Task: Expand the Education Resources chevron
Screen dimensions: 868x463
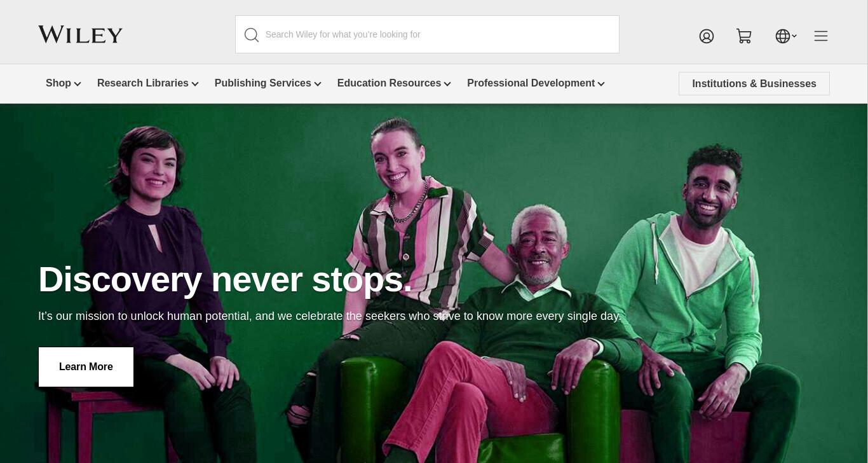Action: pos(447,84)
